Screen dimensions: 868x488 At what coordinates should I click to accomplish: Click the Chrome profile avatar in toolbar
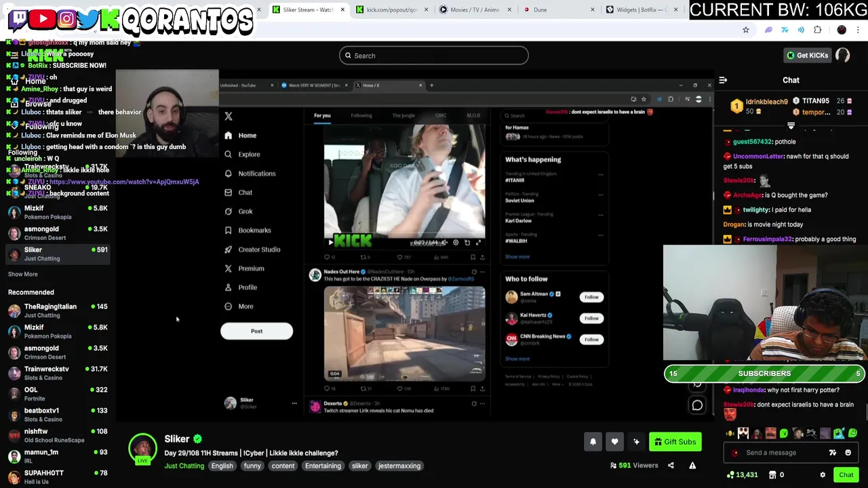click(842, 30)
